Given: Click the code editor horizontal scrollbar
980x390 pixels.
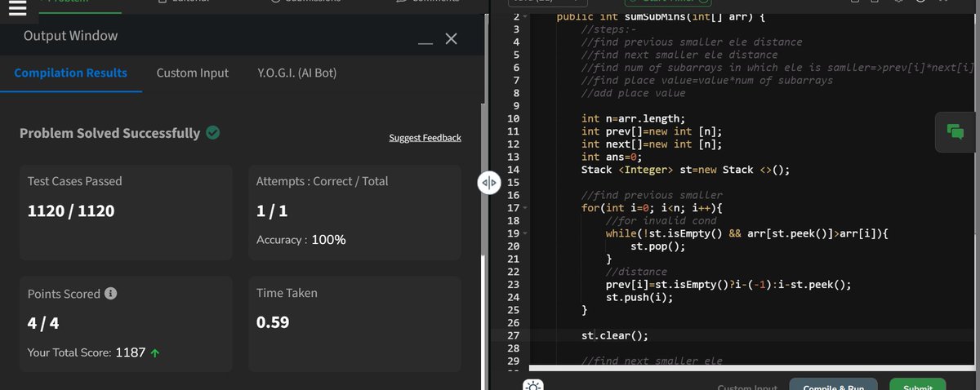Looking at the screenshot, I should point(751,368).
